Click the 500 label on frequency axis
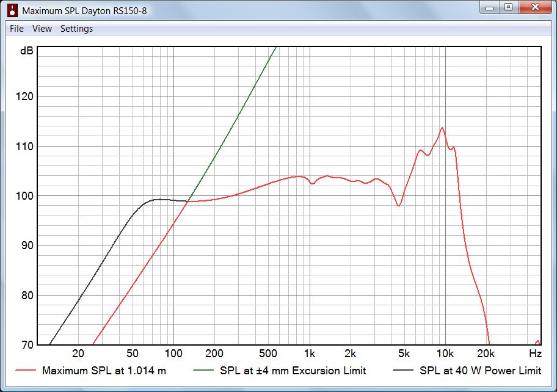This screenshot has width=557, height=392. 268,354
